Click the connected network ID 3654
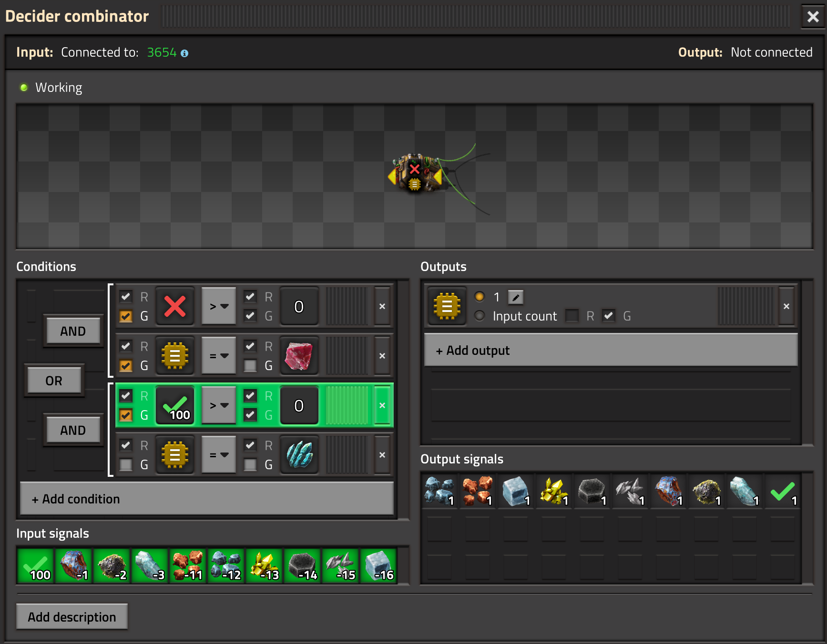This screenshot has height=644, width=827. (x=162, y=52)
